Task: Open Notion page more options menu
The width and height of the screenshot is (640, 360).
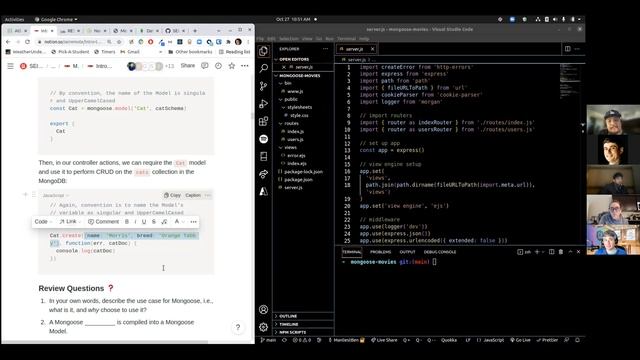Action: pyautogui.click(x=244, y=66)
